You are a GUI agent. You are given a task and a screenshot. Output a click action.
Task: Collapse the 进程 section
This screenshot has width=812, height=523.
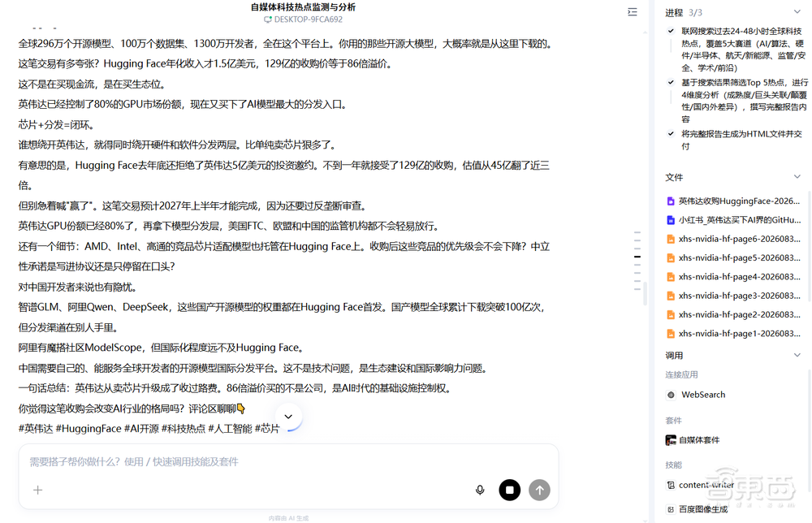(797, 12)
